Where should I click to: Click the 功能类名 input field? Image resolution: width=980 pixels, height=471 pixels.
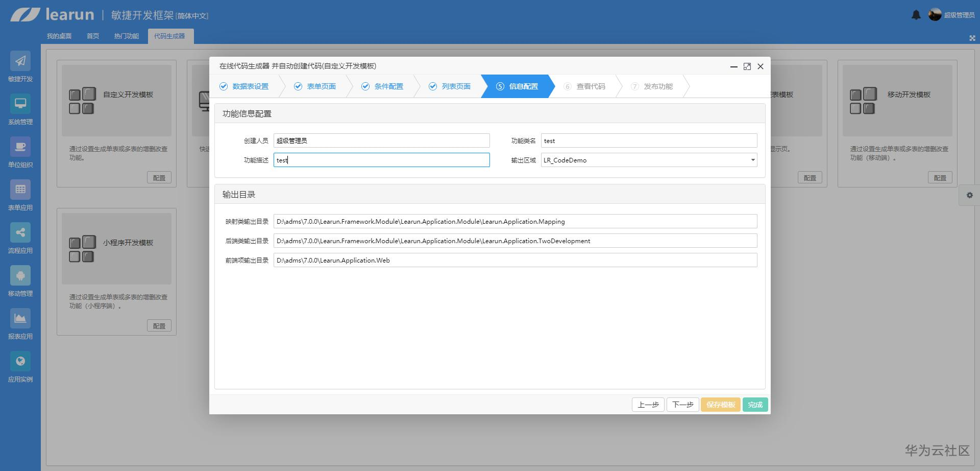tap(649, 140)
